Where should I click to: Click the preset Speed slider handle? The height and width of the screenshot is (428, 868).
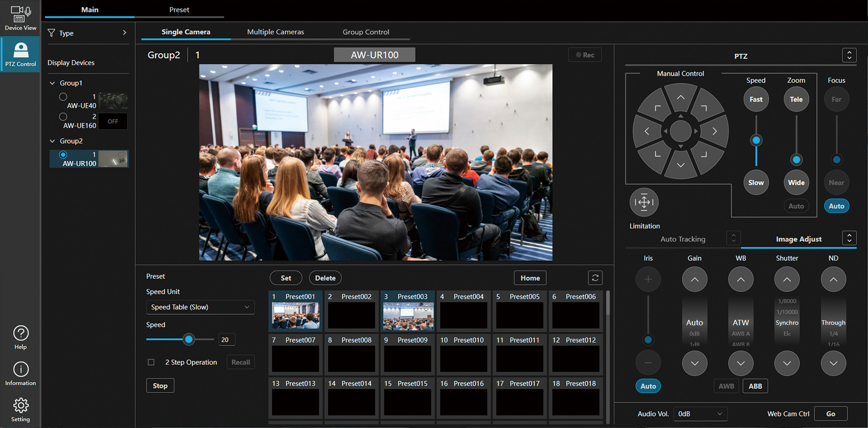pos(189,339)
